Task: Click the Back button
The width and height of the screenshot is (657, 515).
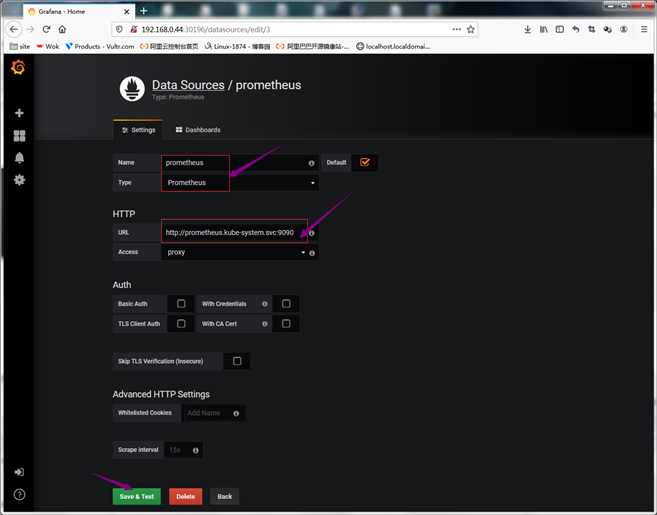Action: 225,497
